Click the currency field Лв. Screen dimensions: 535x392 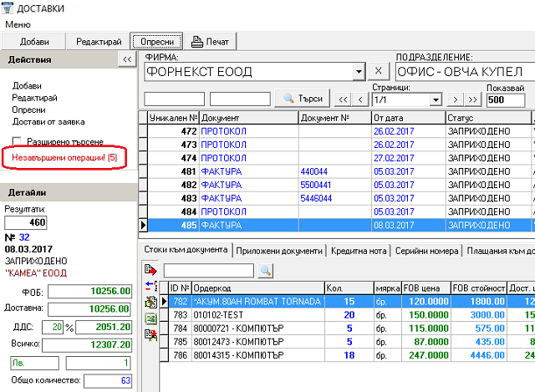click(x=34, y=363)
